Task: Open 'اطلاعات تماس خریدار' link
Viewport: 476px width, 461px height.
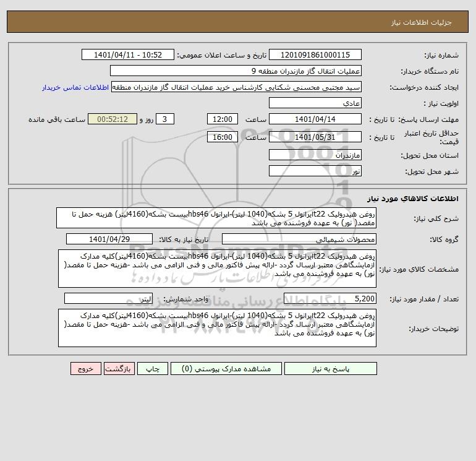Action: pos(75,87)
